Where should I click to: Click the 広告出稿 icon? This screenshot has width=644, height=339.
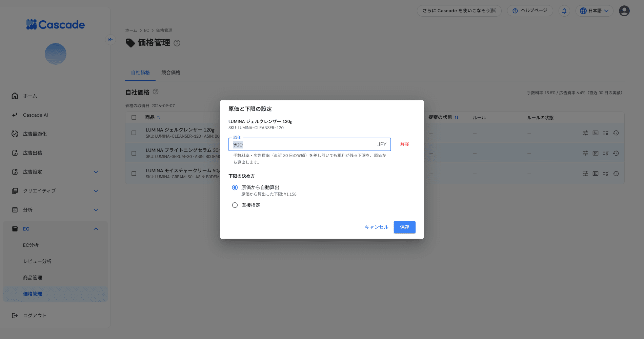tap(15, 153)
